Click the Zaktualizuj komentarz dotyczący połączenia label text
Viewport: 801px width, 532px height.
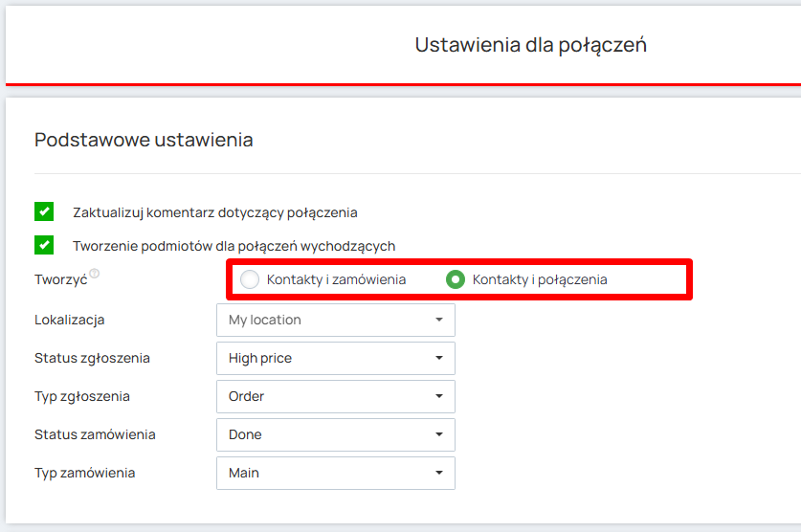(x=215, y=212)
